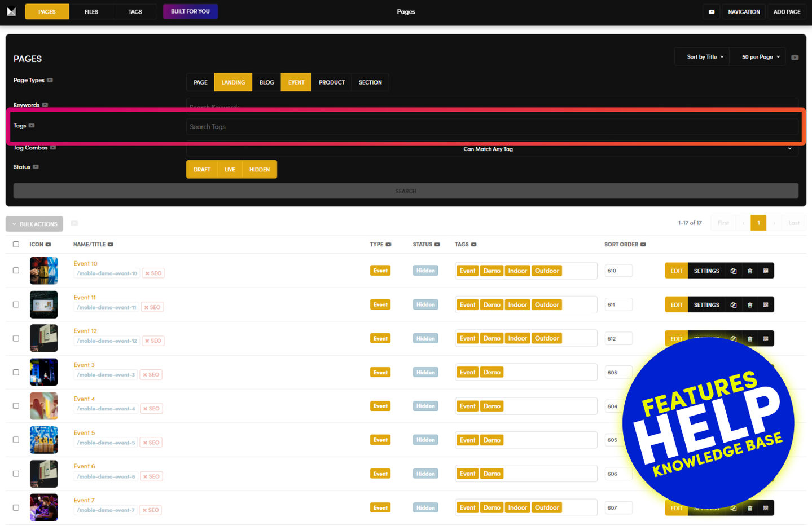Image resolution: width=812 pixels, height=526 pixels.
Task: Open the Tags tab in top bar
Action: point(135,12)
